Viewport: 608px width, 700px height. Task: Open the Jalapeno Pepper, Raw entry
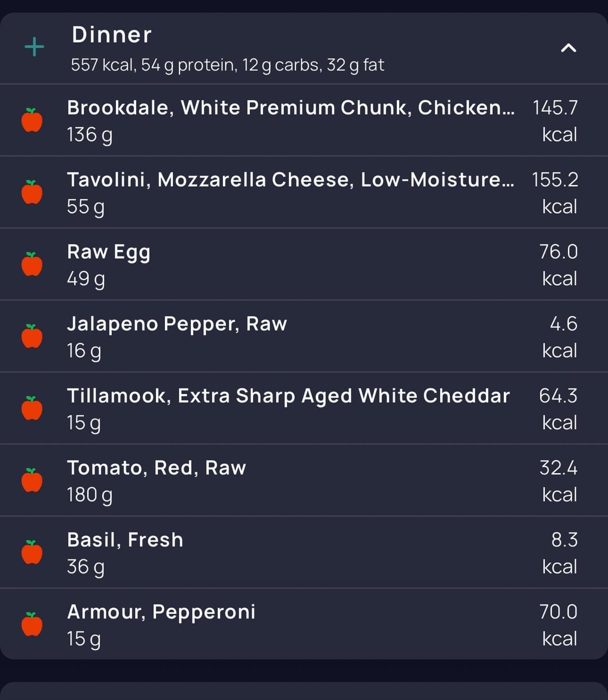coord(304,336)
